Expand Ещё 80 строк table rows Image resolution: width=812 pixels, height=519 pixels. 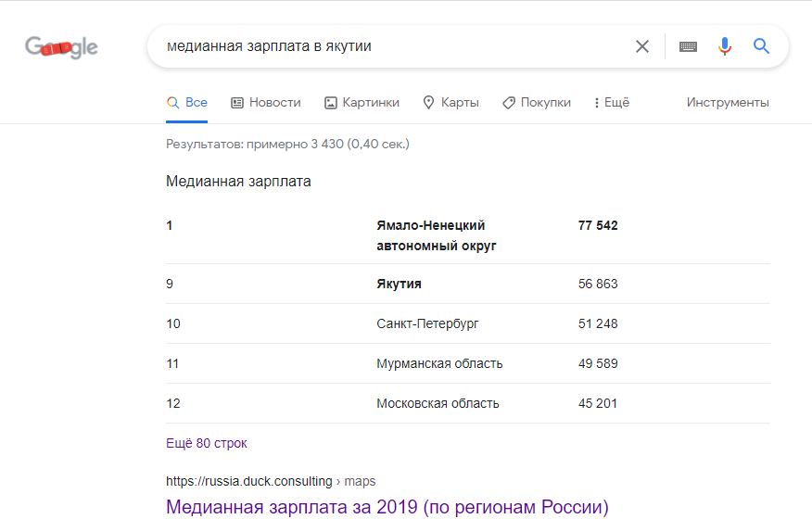point(206,443)
